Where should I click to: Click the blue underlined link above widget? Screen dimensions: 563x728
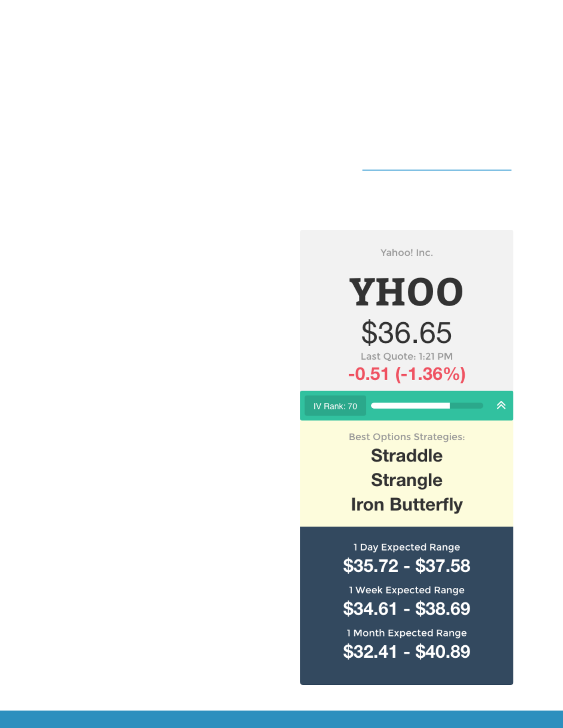click(437, 170)
